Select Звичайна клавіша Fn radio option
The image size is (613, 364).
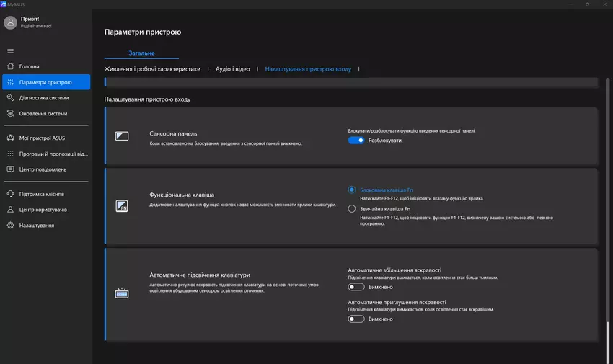pyautogui.click(x=352, y=209)
